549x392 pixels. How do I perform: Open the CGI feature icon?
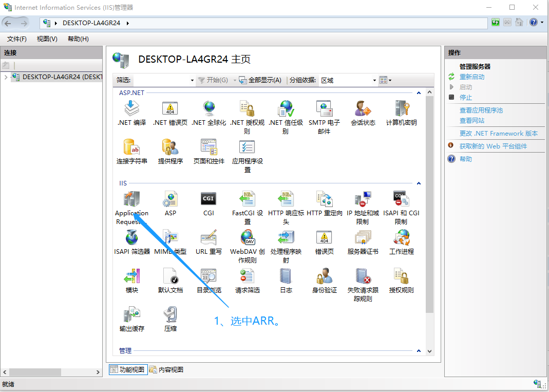pos(209,203)
